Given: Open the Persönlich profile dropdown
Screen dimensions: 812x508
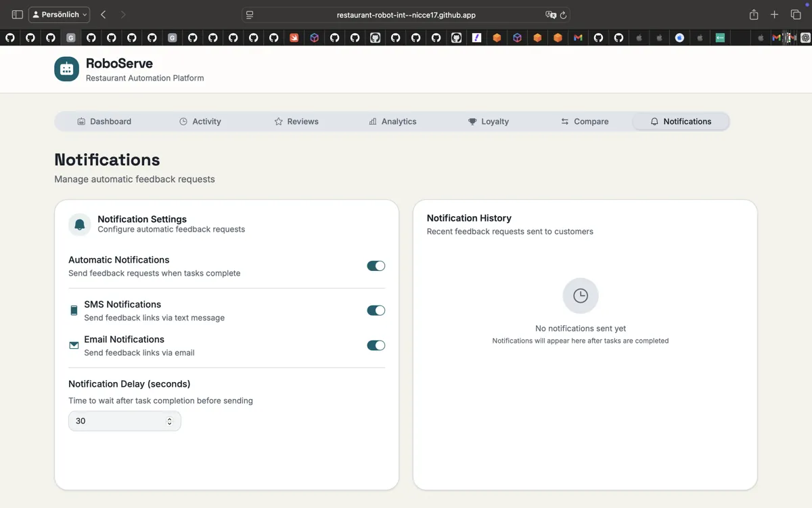Looking at the screenshot, I should click(60, 15).
